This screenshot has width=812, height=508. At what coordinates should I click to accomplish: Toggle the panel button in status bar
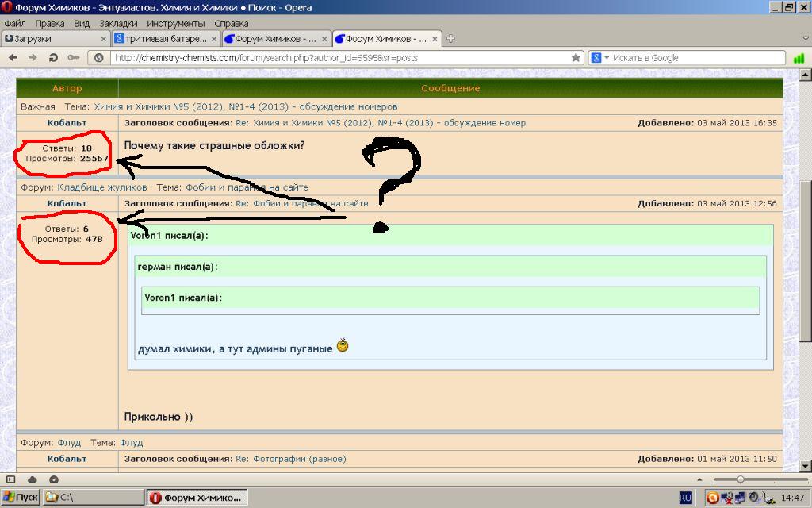[x=11, y=479]
